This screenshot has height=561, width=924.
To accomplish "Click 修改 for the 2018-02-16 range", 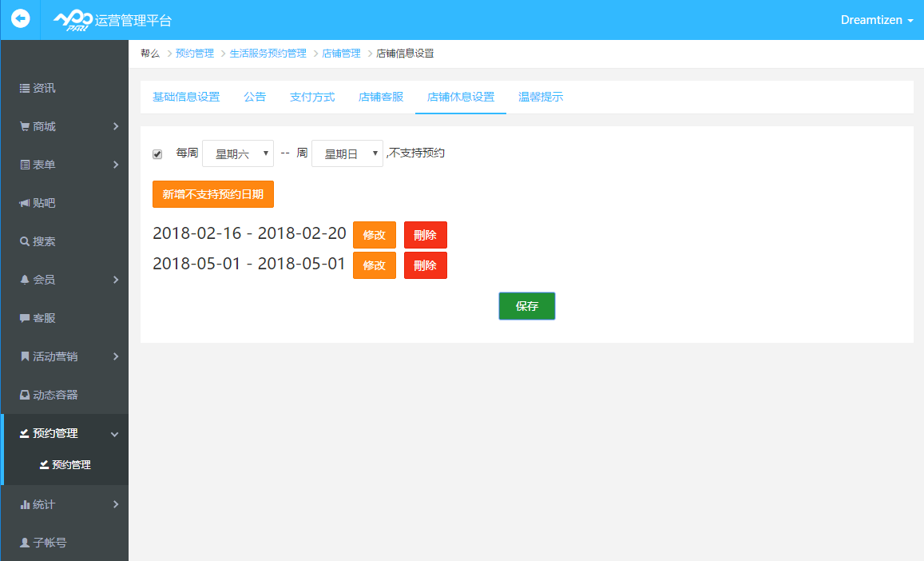I will point(375,235).
